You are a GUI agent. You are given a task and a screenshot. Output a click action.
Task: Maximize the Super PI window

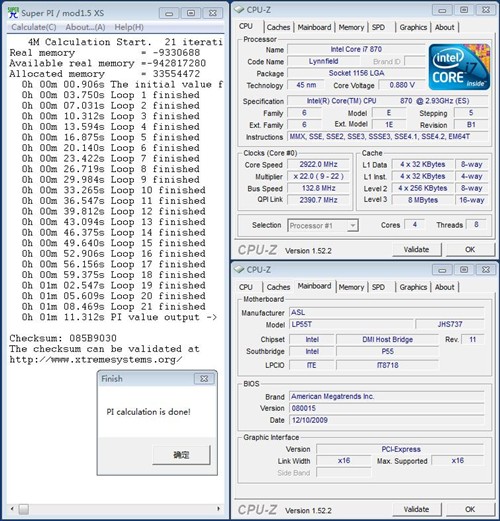[191, 13]
